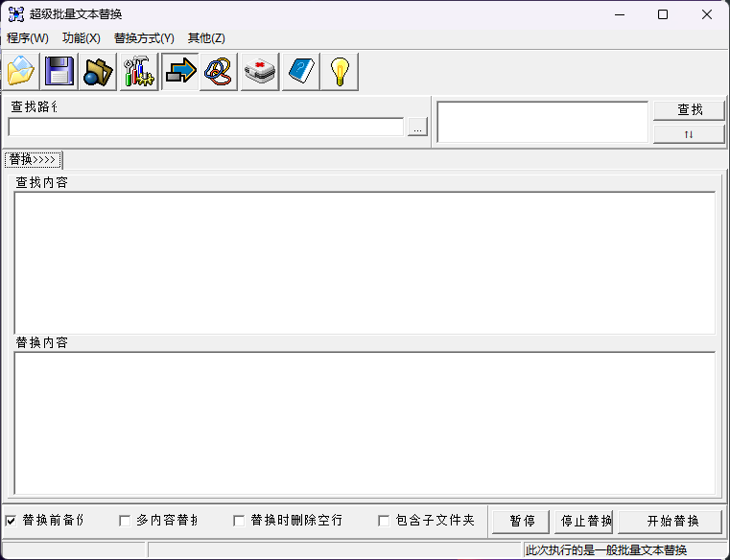Open the 替换方式(Y) menu
Viewport: 730px width, 560px height.
tap(144, 38)
